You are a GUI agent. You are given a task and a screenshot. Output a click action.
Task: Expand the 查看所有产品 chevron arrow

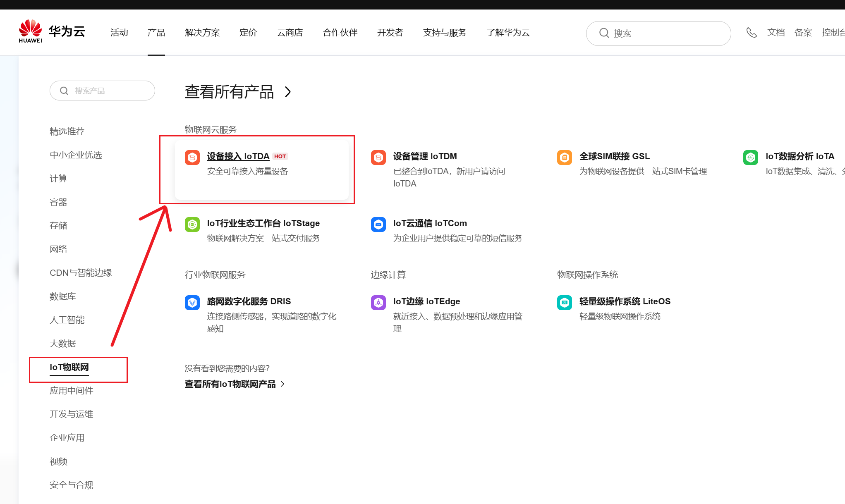pos(288,92)
